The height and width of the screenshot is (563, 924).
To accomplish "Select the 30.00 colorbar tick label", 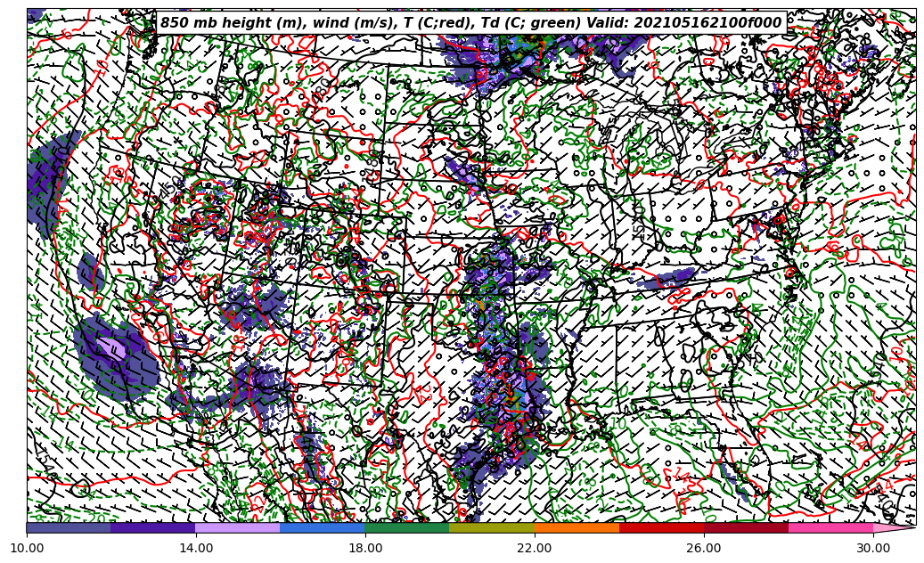I will 873,549.
